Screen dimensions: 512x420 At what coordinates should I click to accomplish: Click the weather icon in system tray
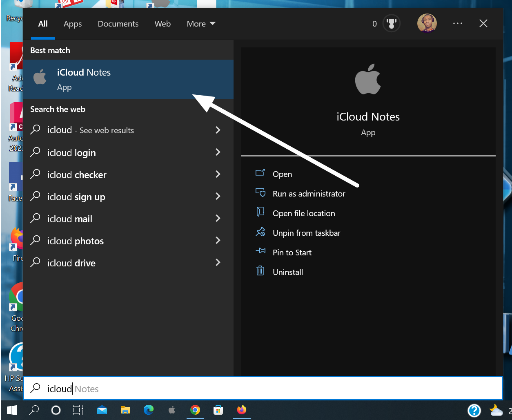point(496,410)
